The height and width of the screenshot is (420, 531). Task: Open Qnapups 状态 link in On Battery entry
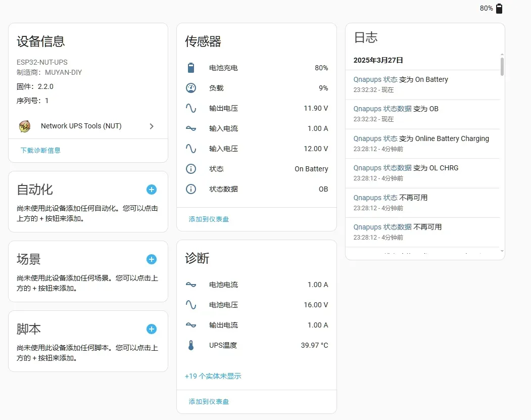coord(375,79)
